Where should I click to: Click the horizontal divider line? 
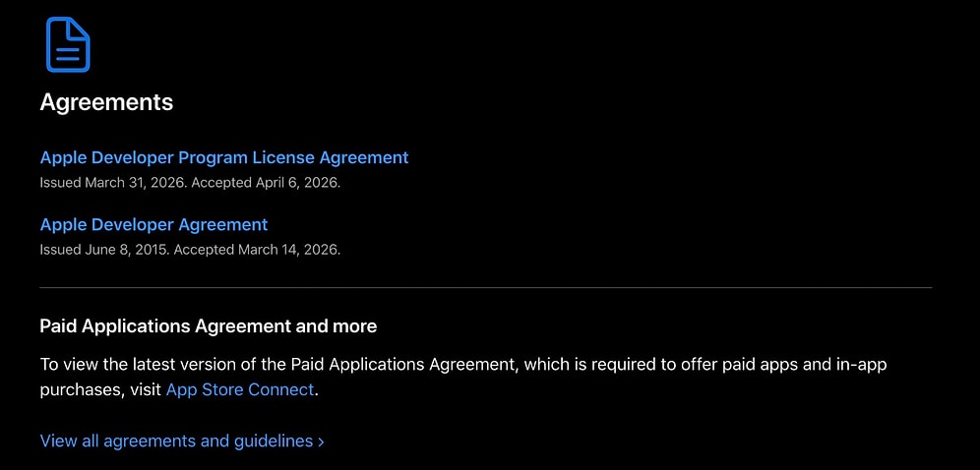click(485, 288)
